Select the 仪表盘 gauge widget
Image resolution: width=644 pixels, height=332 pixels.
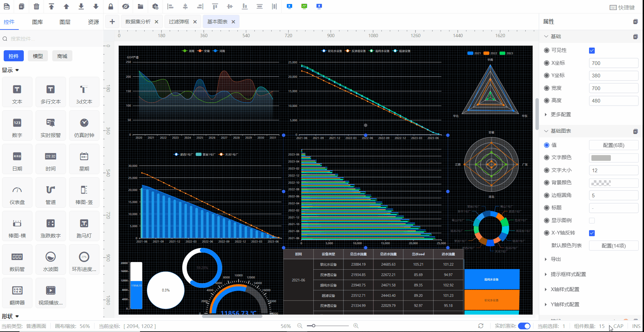(17, 193)
